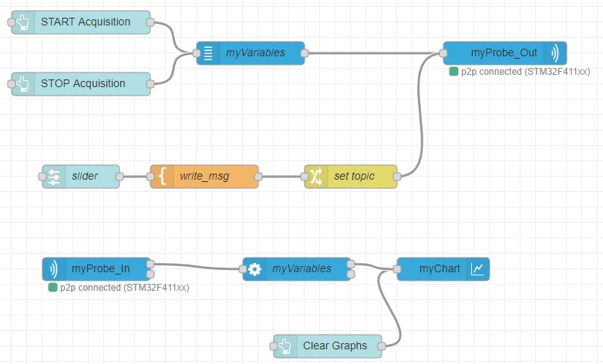Click the write_msg input port

150,177
